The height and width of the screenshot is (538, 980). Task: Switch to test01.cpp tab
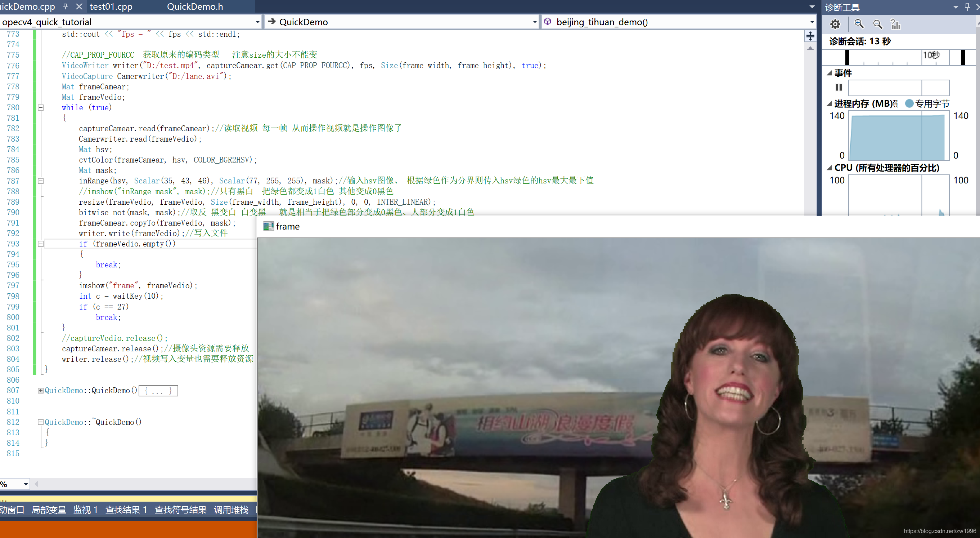[111, 6]
